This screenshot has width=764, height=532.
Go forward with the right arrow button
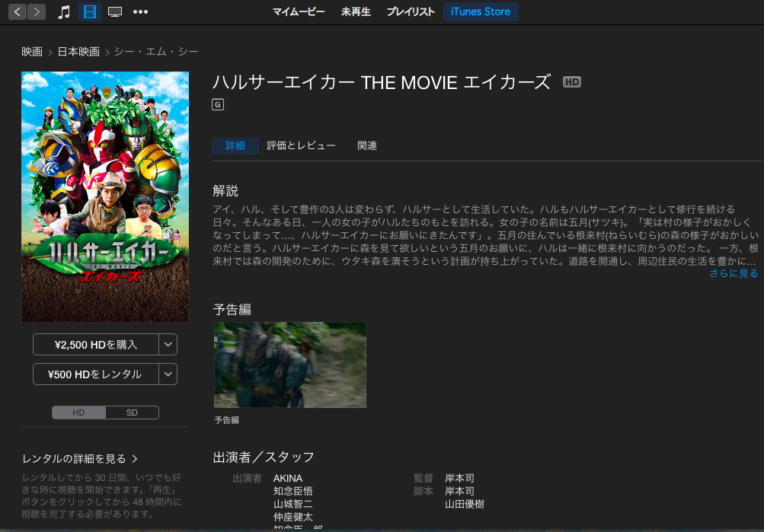click(37, 11)
